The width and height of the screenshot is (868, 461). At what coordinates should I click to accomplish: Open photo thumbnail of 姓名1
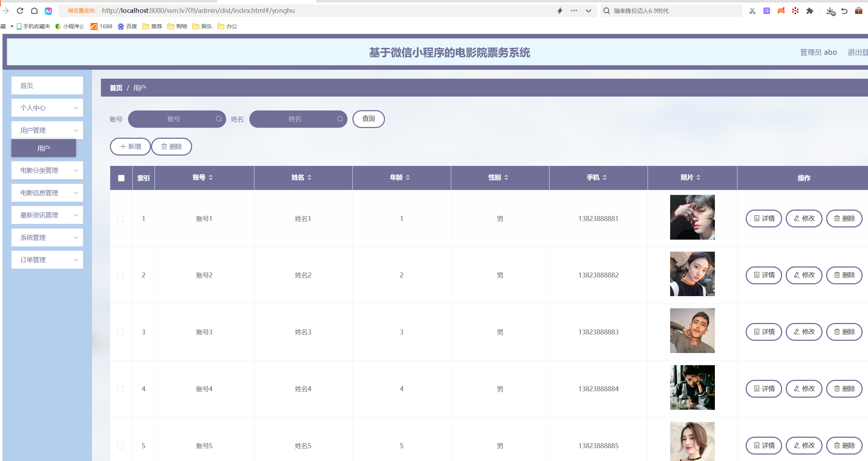click(x=692, y=217)
